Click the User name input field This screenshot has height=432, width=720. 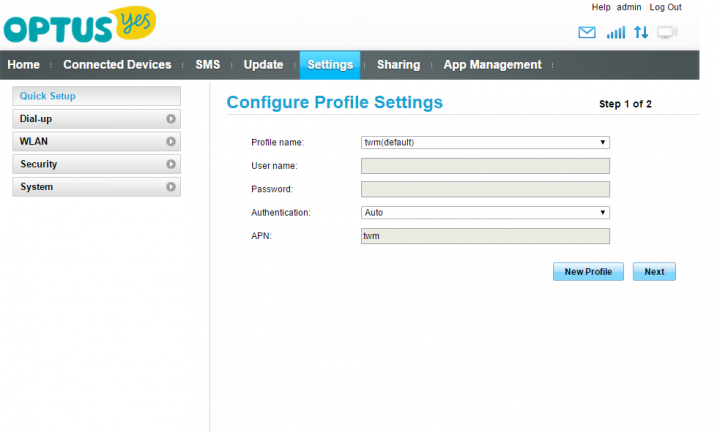[x=485, y=166]
